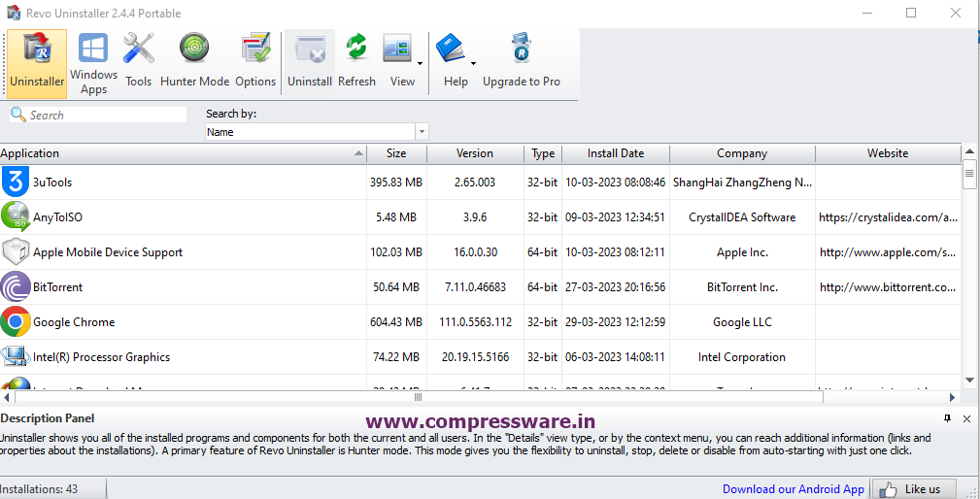Expand the View dropdown arrow
This screenshot has height=499, width=980.
[420, 63]
